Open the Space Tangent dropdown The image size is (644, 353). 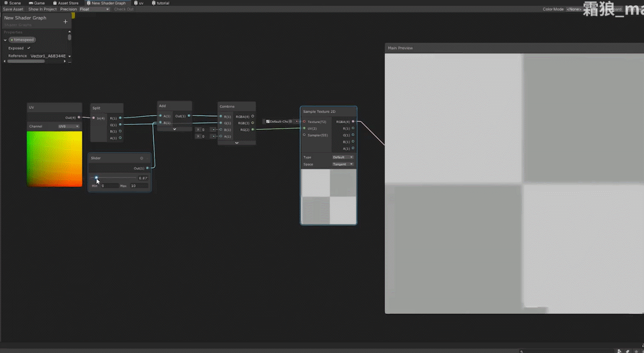(343, 164)
